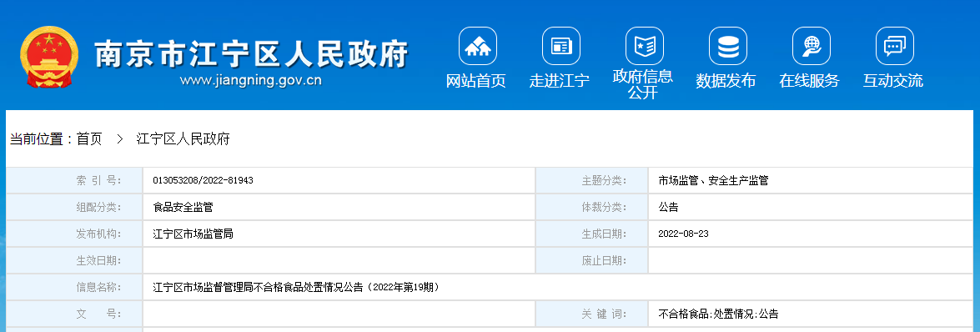Go to 走进江宁 menu label
The image size is (980, 332).
pyautogui.click(x=560, y=81)
